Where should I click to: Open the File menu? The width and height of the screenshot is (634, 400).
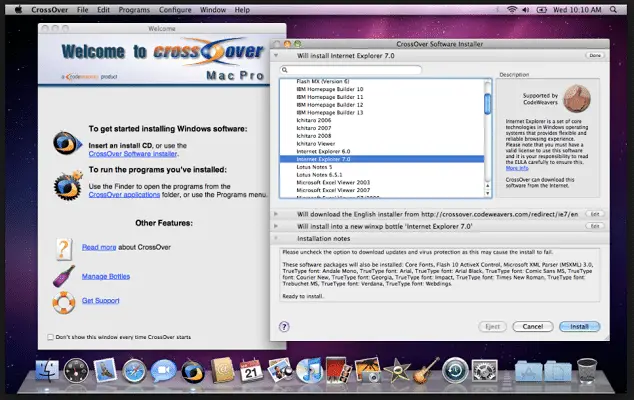[82, 10]
